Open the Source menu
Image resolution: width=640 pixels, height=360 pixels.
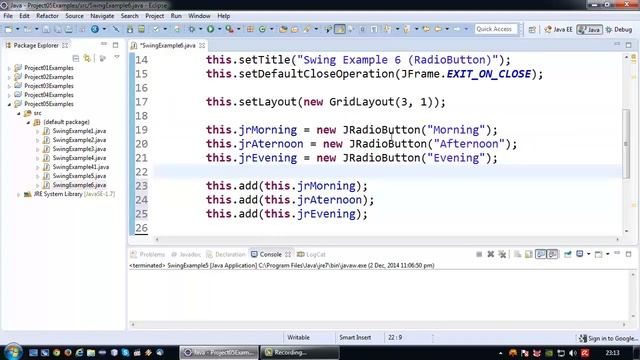(x=74, y=16)
